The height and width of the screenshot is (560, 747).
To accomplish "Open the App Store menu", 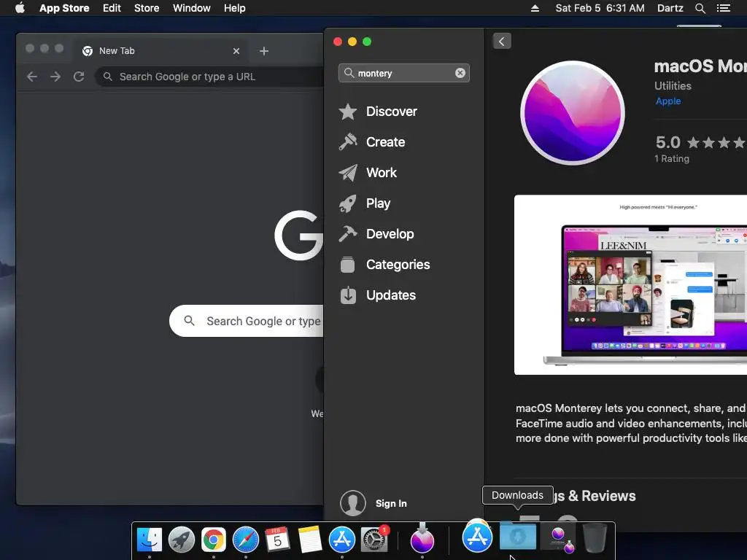I will tap(64, 8).
